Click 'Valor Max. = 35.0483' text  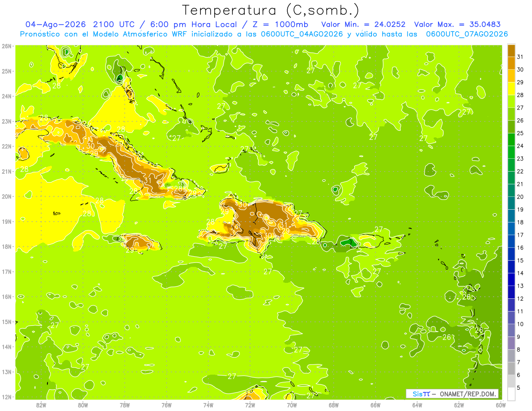point(458,24)
